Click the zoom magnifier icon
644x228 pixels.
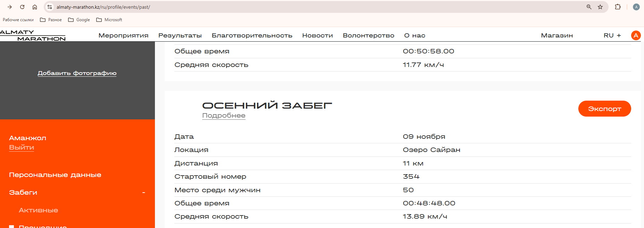coord(589,7)
